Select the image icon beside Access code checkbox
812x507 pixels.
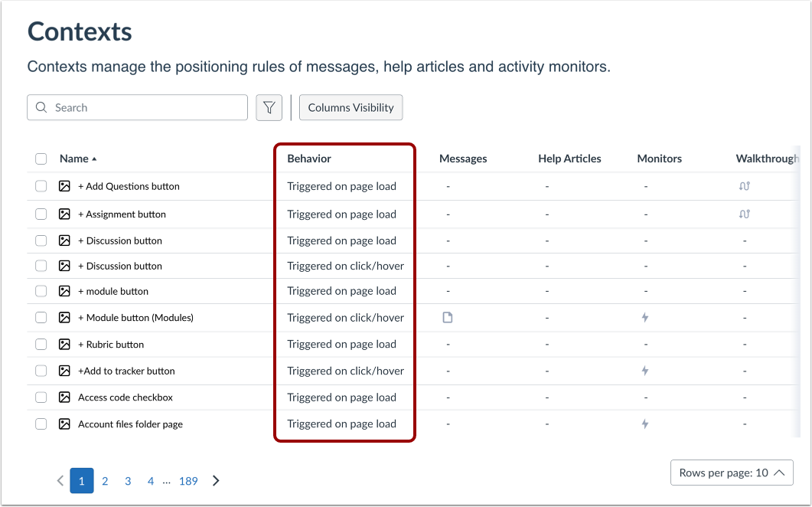pos(64,397)
